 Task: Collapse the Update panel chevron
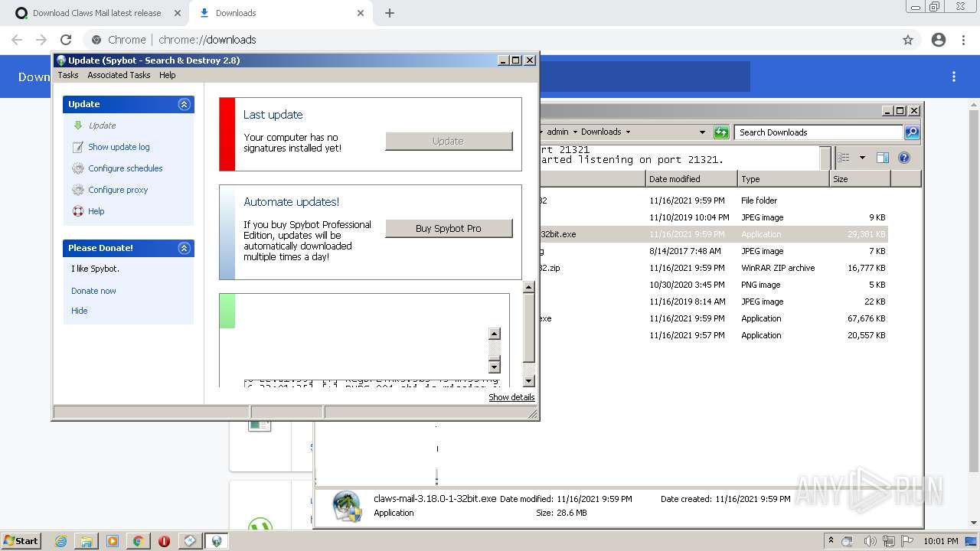pos(184,104)
